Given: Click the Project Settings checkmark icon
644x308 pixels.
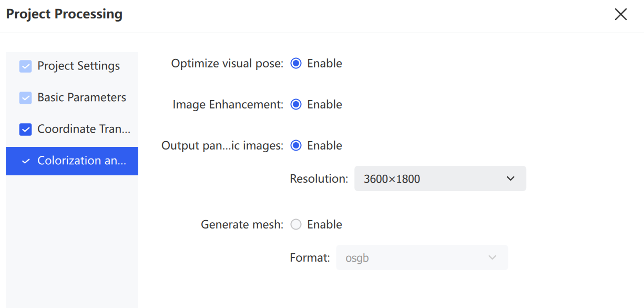Looking at the screenshot, I should (x=25, y=66).
